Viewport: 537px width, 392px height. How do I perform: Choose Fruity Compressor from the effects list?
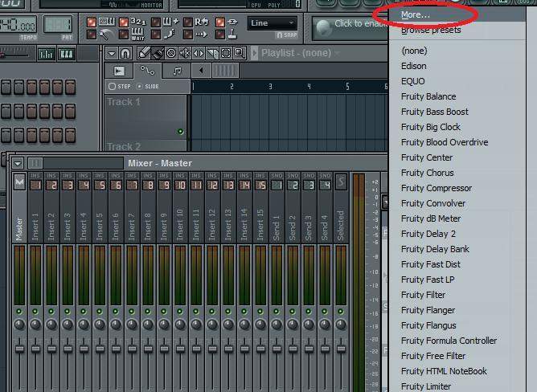tap(436, 188)
